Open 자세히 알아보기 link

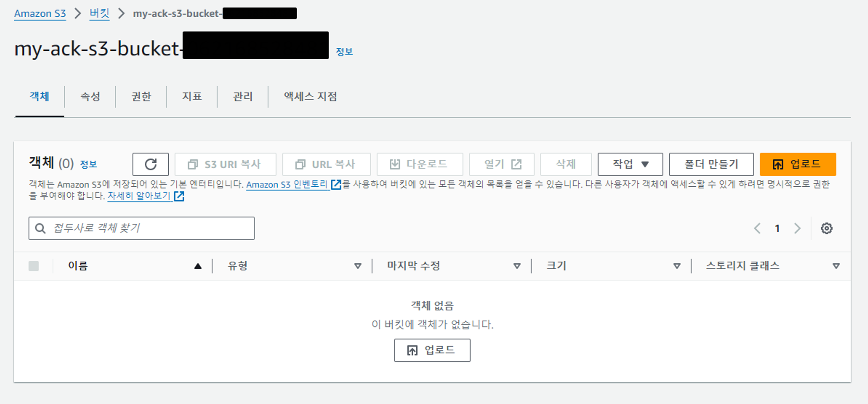point(139,196)
